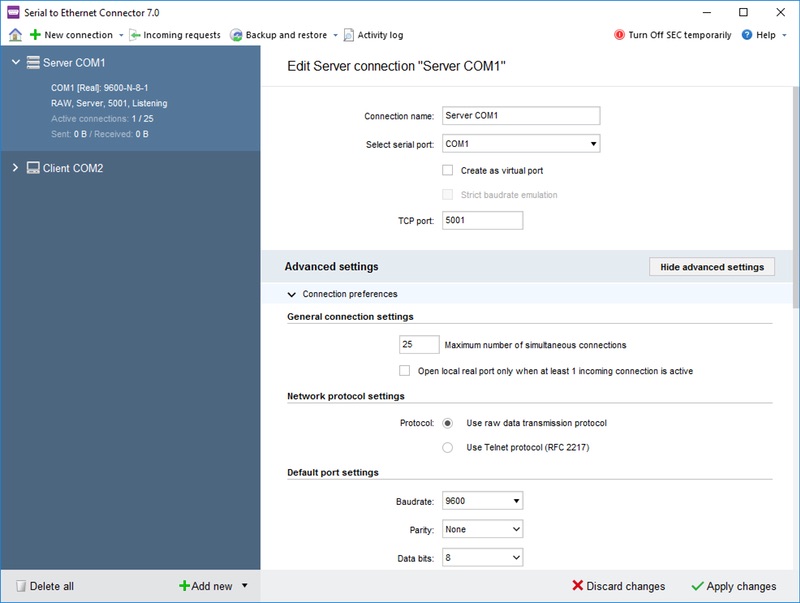Collapse the Connection preferences section
Screen dimensions: 800x603
(292, 294)
